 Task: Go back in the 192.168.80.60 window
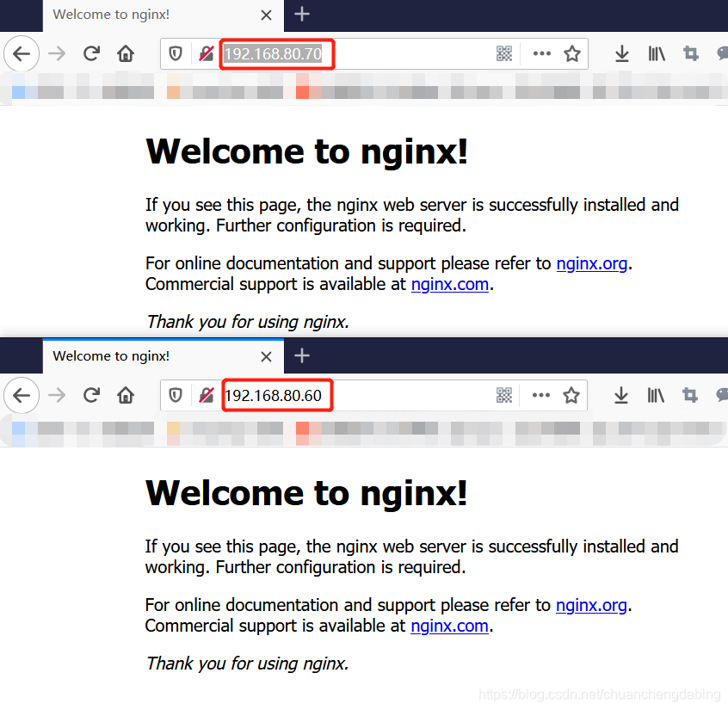tap(22, 395)
